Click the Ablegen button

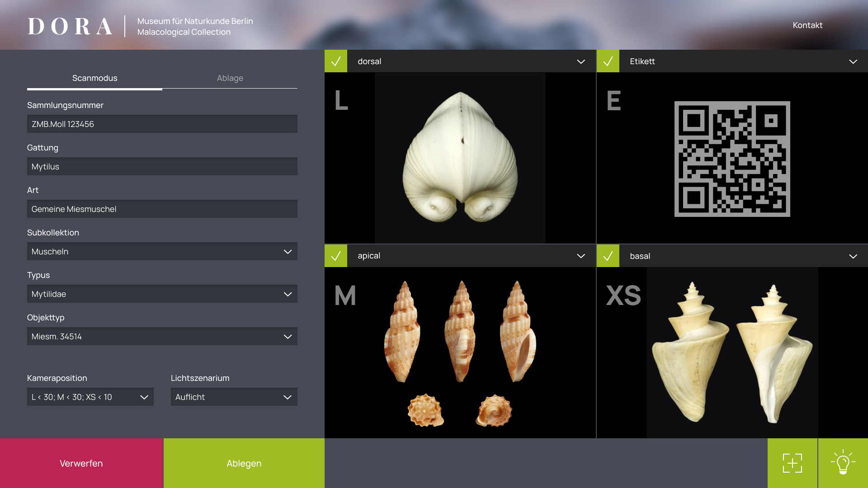coord(244,463)
